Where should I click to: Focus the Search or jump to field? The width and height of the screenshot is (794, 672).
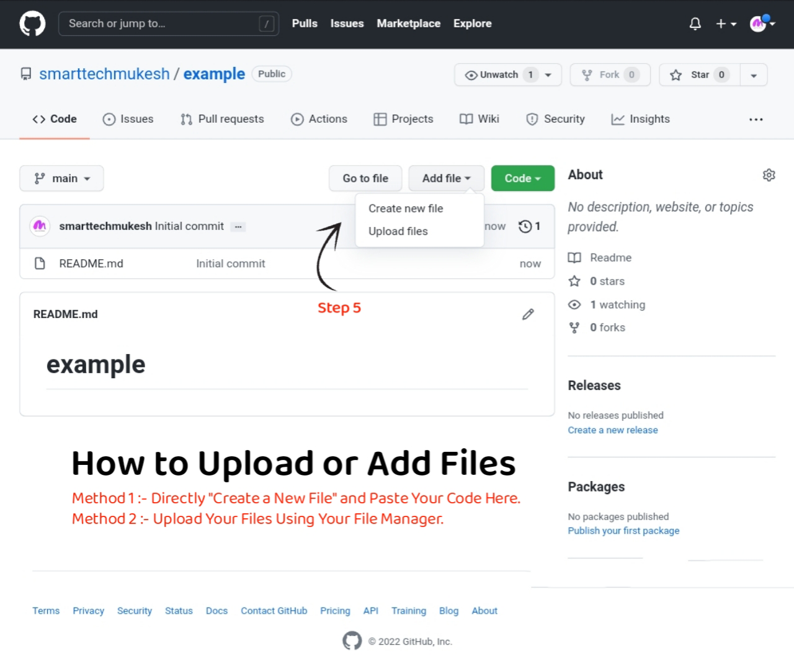coord(168,24)
